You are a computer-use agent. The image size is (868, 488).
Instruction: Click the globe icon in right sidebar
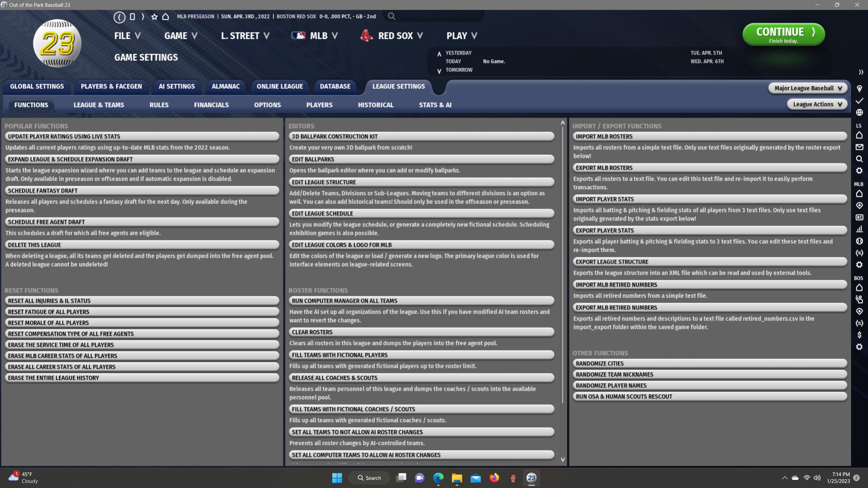click(x=859, y=112)
